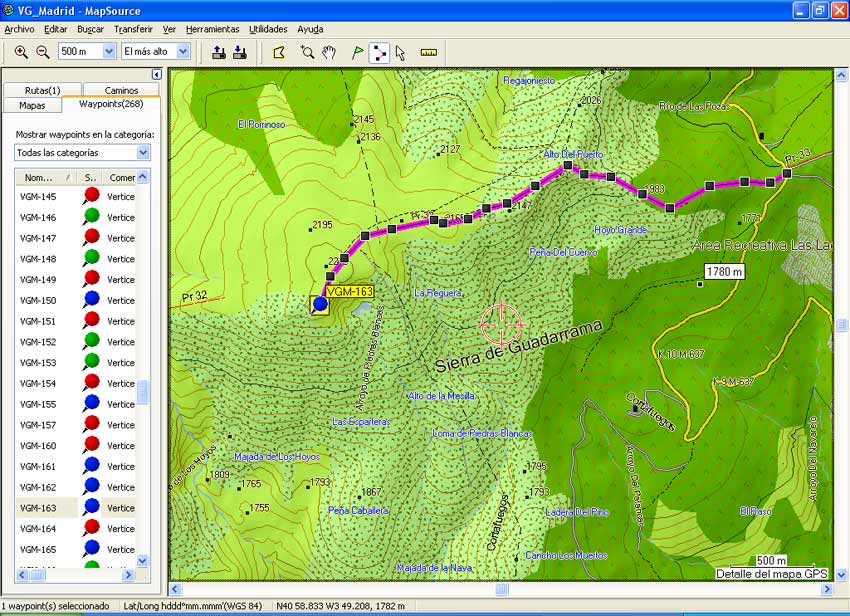The height and width of the screenshot is (616, 850).
Task: Click the blue pin of VGM-150
Action: 92,299
